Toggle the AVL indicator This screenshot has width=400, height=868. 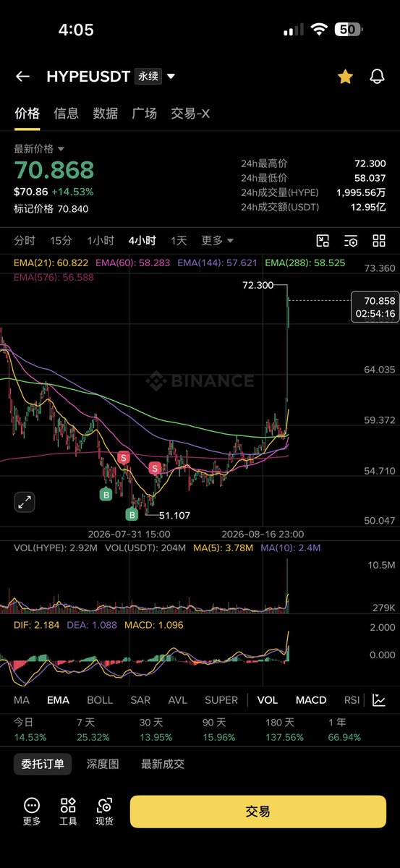pyautogui.click(x=177, y=700)
